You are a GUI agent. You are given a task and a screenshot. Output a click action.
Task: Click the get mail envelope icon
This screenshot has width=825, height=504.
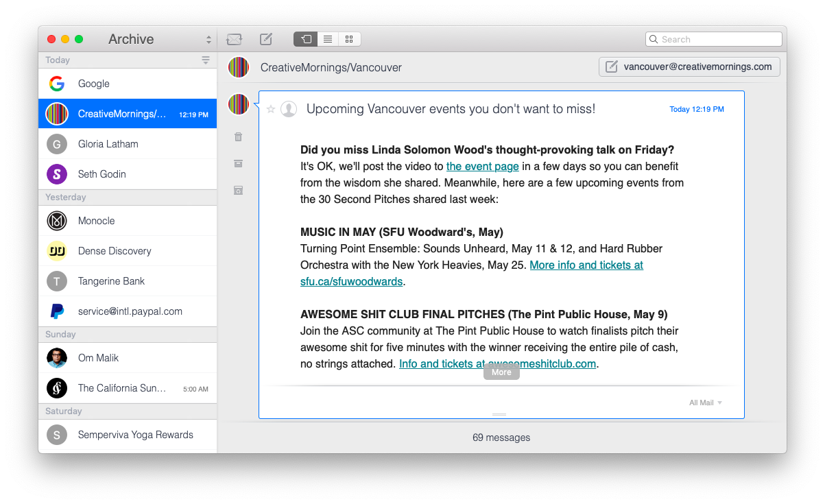pos(235,40)
